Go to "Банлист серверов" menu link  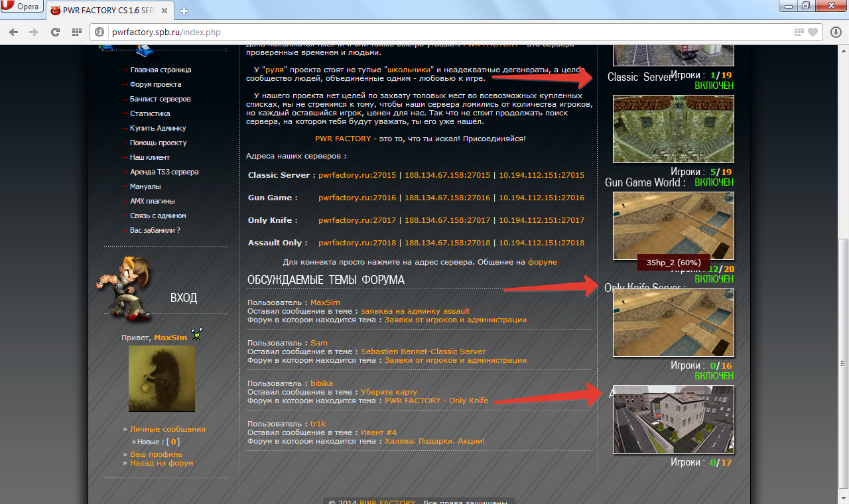coord(160,99)
